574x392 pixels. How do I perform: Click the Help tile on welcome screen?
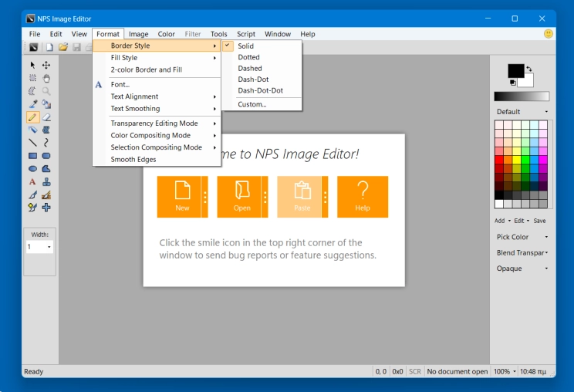[x=363, y=197]
